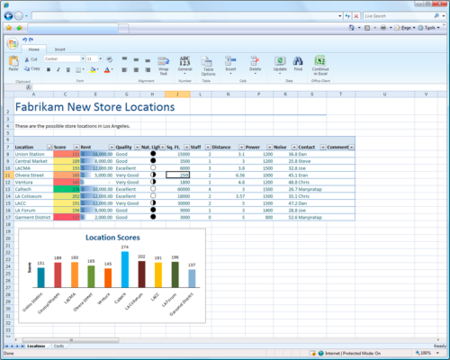Screen dimensions: 450x360
Task: Toggle underline formatting
Action: [68, 70]
